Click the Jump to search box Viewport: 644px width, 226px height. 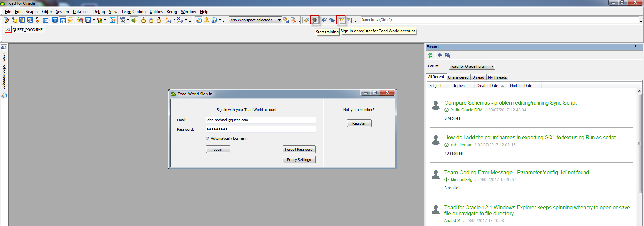pos(500,20)
